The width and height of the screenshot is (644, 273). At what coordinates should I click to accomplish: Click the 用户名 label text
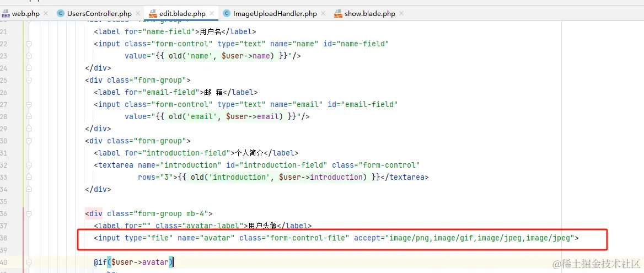click(x=210, y=31)
